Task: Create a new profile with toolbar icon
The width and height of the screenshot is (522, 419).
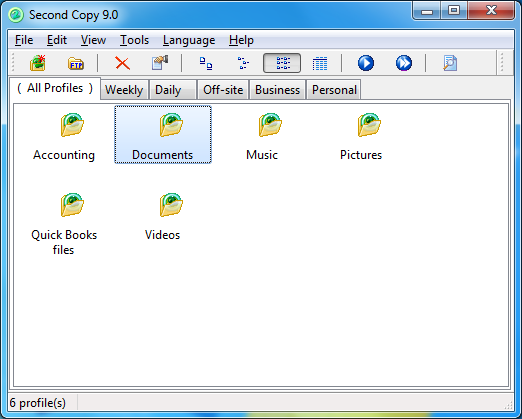Action: coord(38,63)
